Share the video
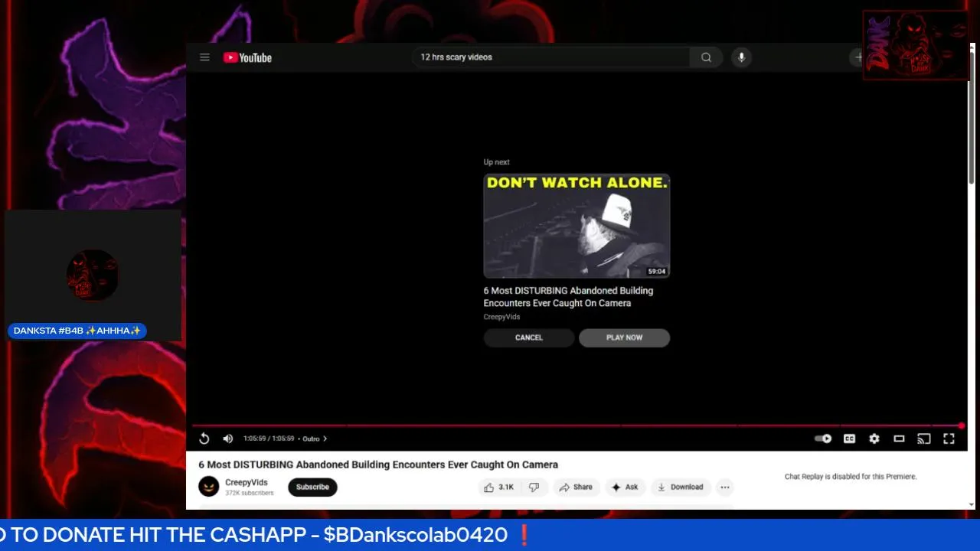Image resolution: width=980 pixels, height=551 pixels. click(575, 487)
